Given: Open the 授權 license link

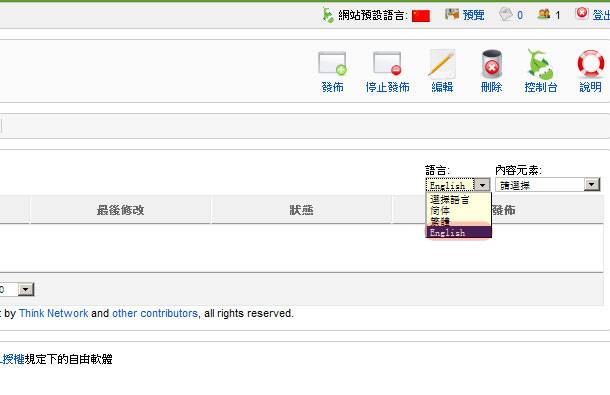Looking at the screenshot, I should click(x=13, y=359).
